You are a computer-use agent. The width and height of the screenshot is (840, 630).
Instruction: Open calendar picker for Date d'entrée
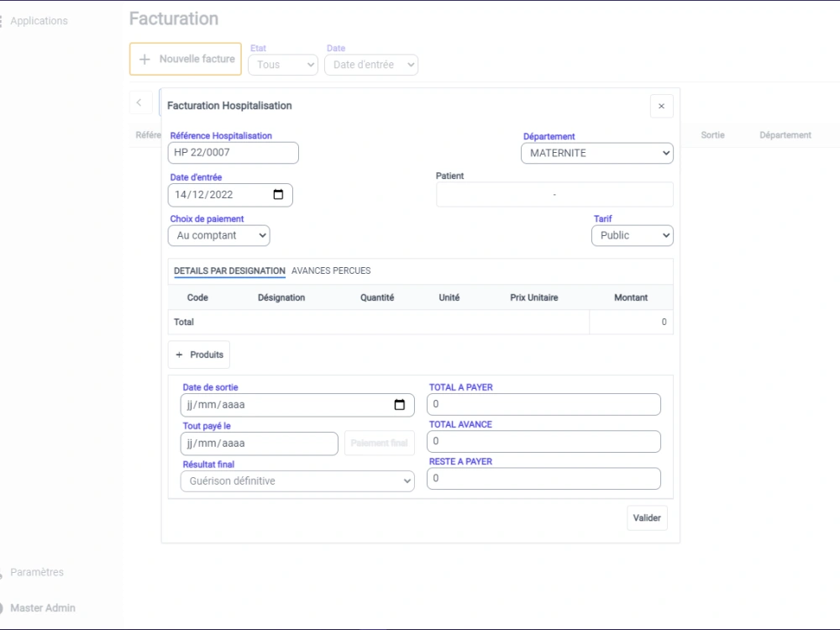pos(278,195)
